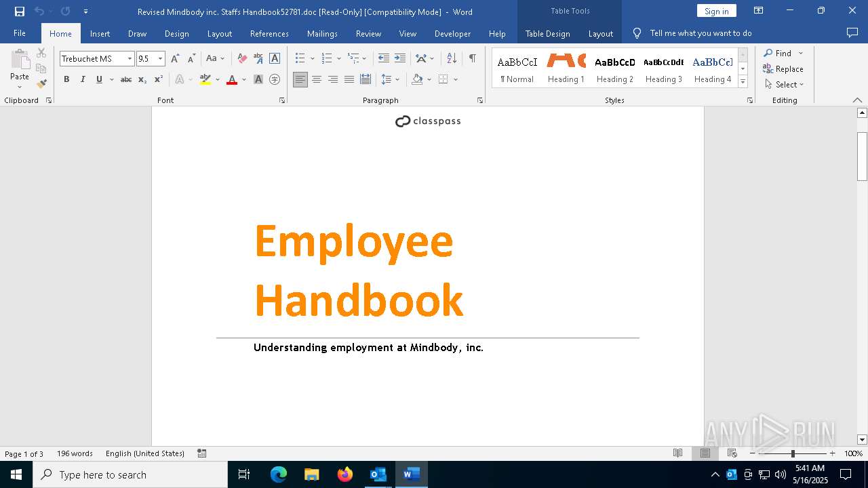868x488 pixels.
Task: Click the Character Border icon
Action: tap(275, 58)
